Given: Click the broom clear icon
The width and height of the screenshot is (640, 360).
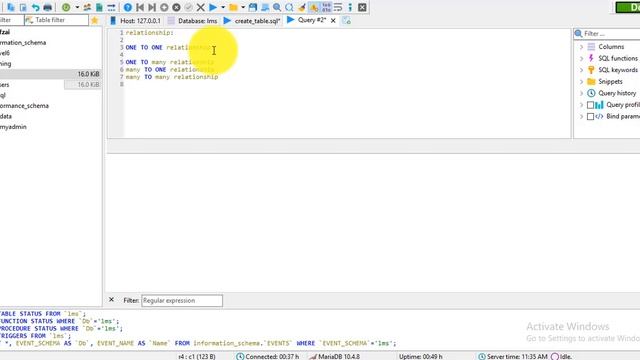Looking at the screenshot, I should [302, 7].
